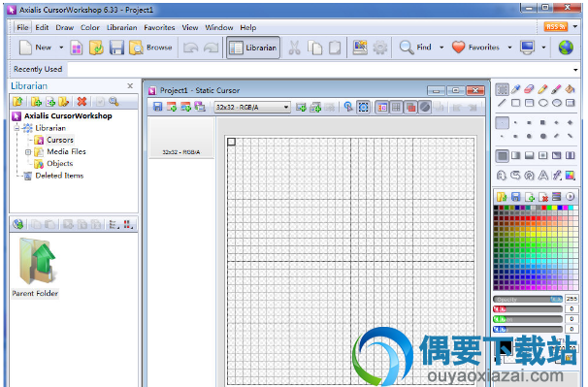Open the Favorites menu in menu bar
This screenshot has width=588, height=387.
click(159, 27)
